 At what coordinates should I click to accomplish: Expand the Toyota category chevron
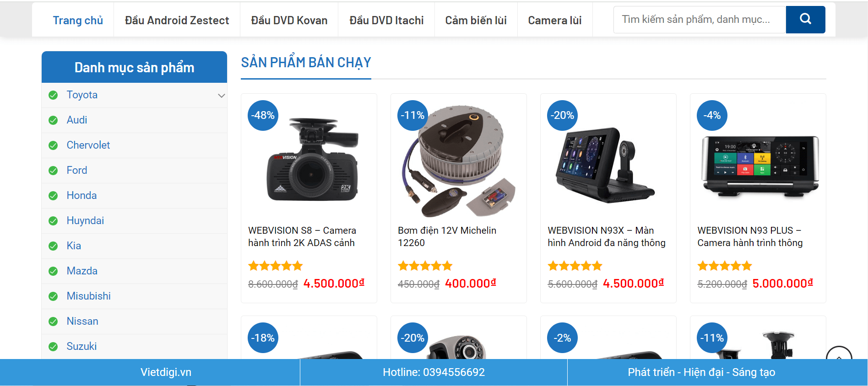click(222, 96)
